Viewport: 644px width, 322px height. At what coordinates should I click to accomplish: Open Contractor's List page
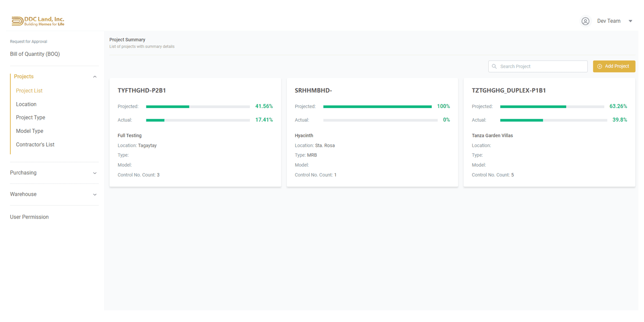35,144
